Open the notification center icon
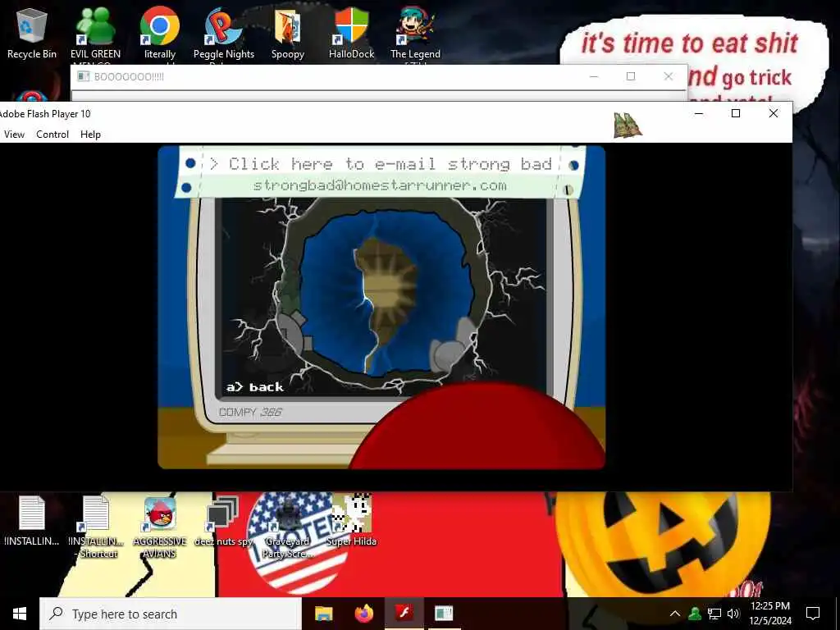The width and height of the screenshot is (840, 630). pos(813,614)
